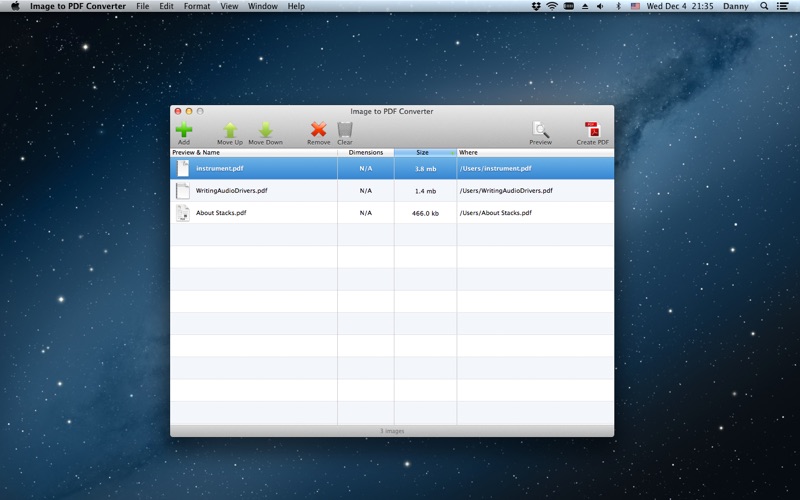This screenshot has height=500, width=800.
Task: Click the battery status icon
Action: tap(569, 6)
